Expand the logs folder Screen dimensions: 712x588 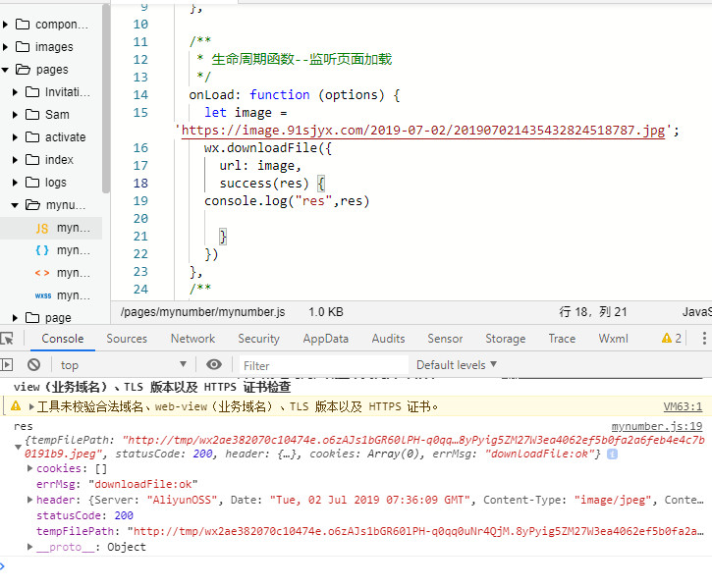(15, 183)
